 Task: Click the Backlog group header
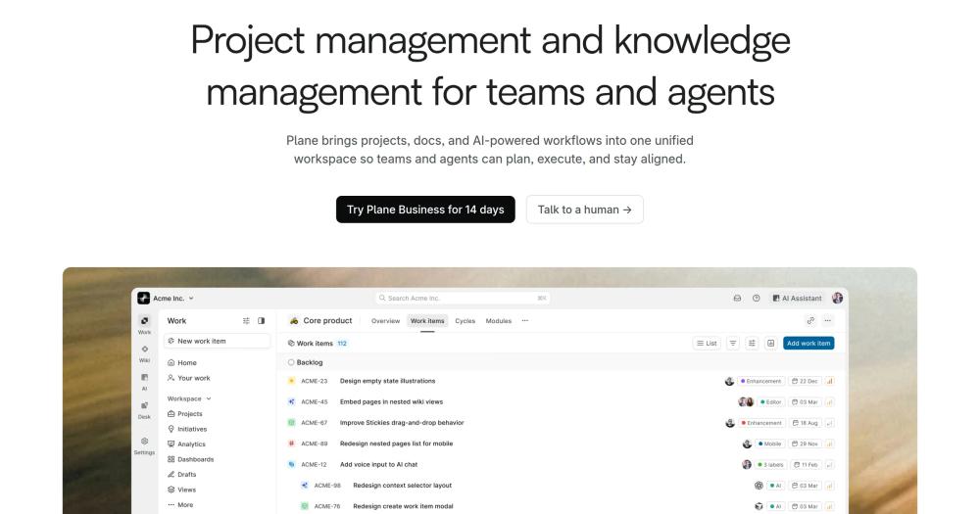tap(561, 362)
